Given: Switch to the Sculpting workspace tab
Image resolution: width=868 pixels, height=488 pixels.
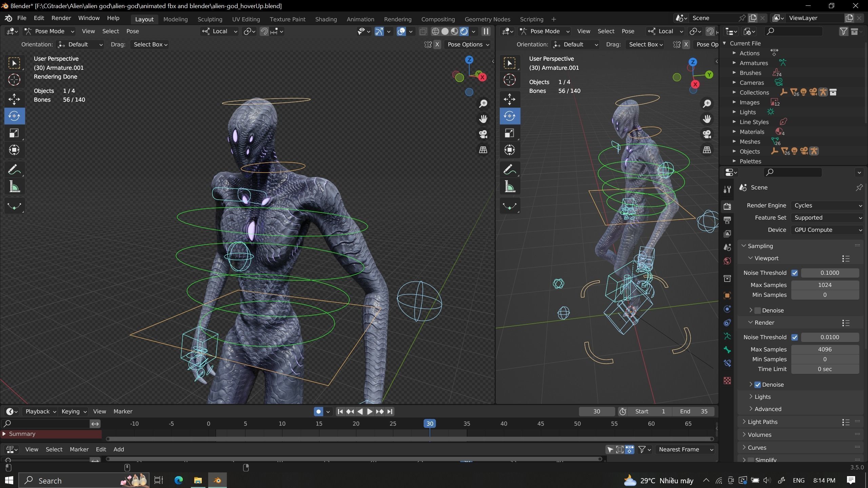Looking at the screenshot, I should 210,19.
